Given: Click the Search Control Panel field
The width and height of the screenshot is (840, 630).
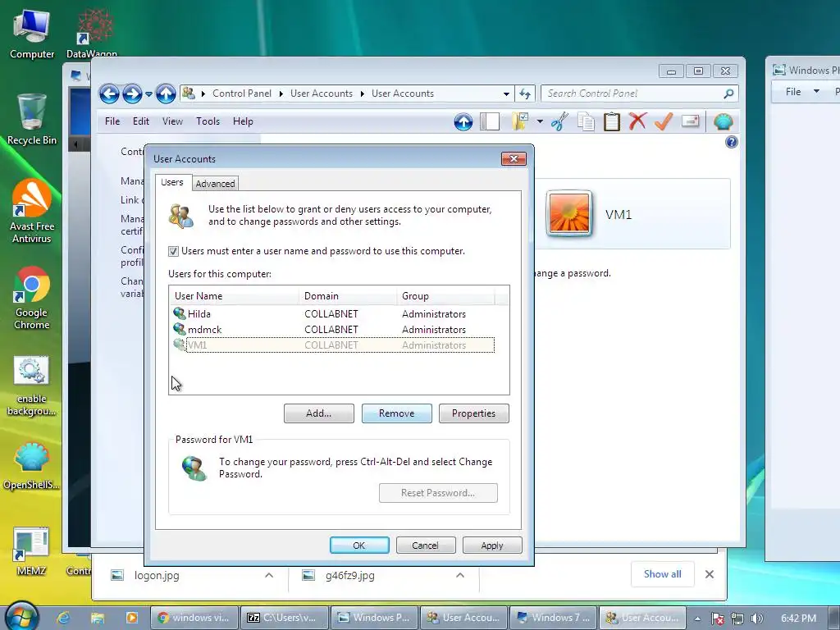Looking at the screenshot, I should [632, 94].
